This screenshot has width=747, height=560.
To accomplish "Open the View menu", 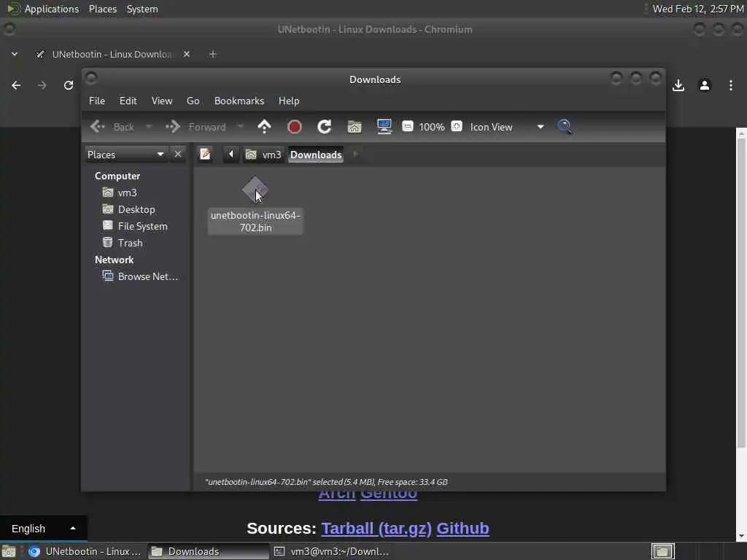I will (x=162, y=101).
